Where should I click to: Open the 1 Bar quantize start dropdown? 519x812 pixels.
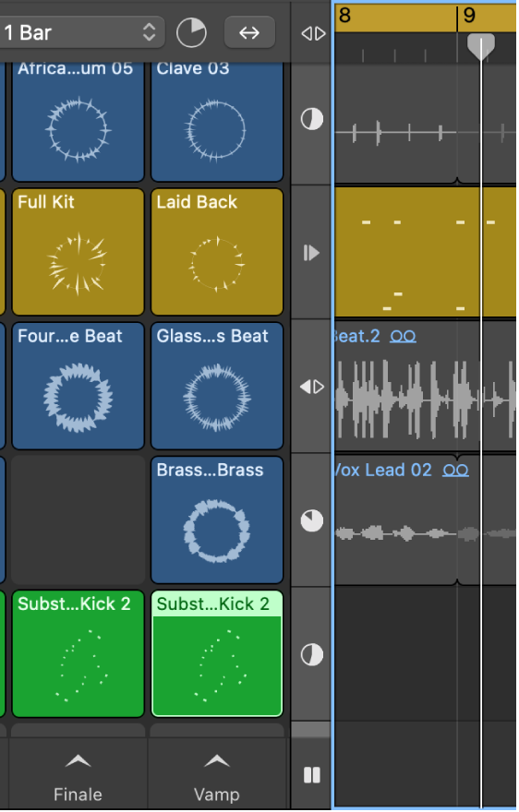point(82,32)
